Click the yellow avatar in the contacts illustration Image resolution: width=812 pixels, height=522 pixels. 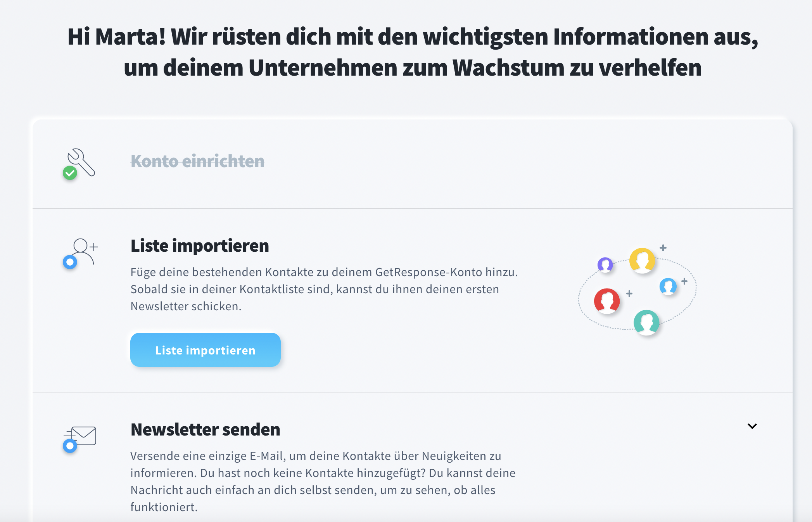pos(643,259)
